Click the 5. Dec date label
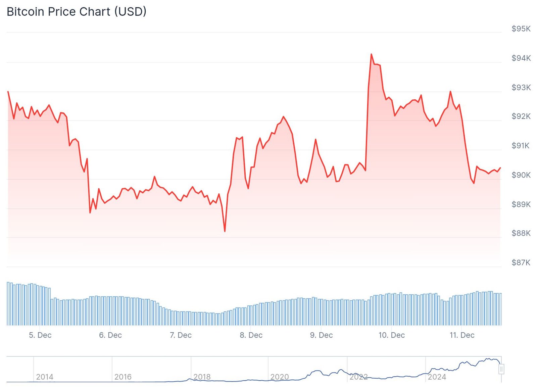 coord(40,335)
